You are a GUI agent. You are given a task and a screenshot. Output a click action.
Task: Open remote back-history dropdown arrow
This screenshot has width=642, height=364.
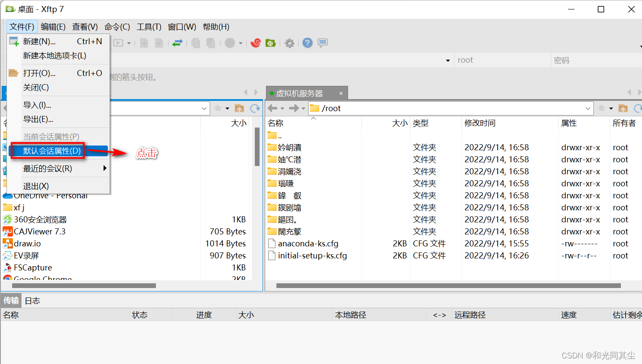(282, 108)
